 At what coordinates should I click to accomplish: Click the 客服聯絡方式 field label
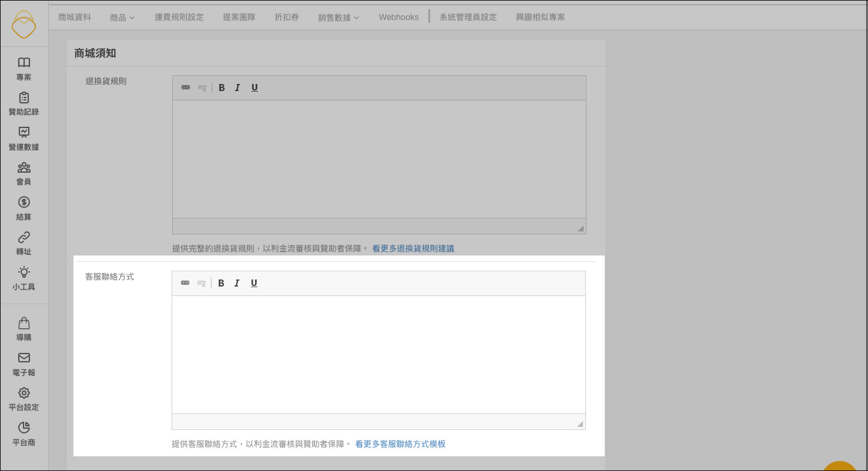(x=110, y=277)
